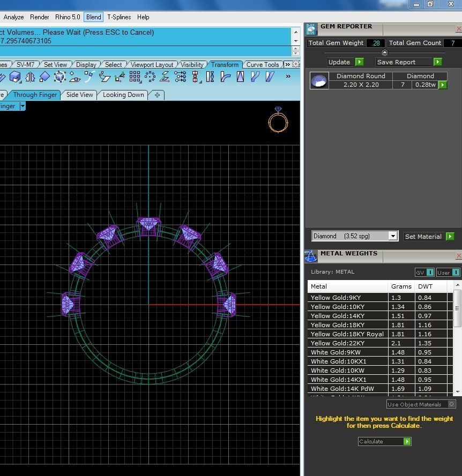Screen dimensions: 462x476
Task: Select Yellow Gold:14KY row
Action: pyautogui.click(x=380, y=316)
